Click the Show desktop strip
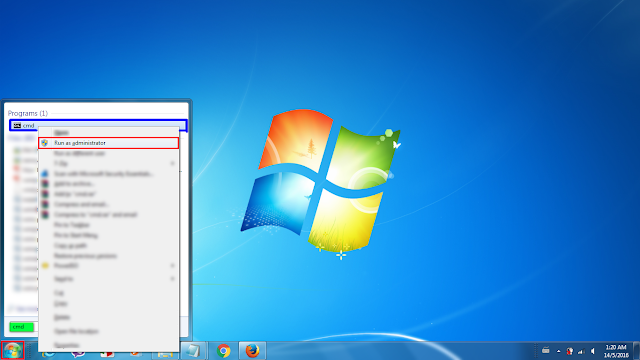The width and height of the screenshot is (640, 360). 636,351
